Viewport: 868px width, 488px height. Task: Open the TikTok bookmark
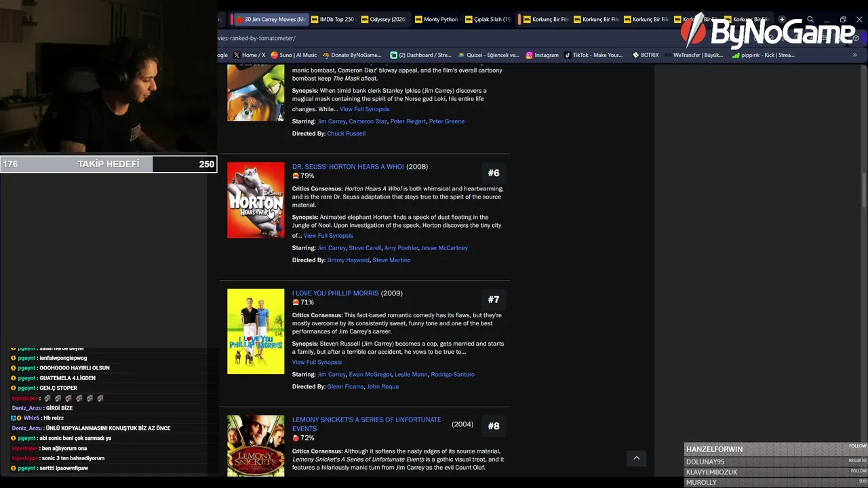pos(593,55)
